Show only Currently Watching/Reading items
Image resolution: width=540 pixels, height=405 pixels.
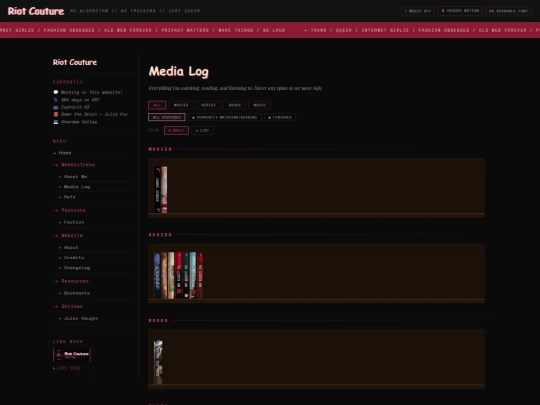click(225, 117)
